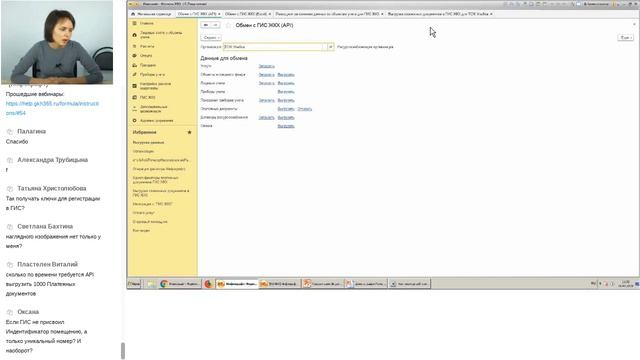Expand the Организация field dropdown arrow
The height and width of the screenshot is (360, 640).
[x=331, y=47]
